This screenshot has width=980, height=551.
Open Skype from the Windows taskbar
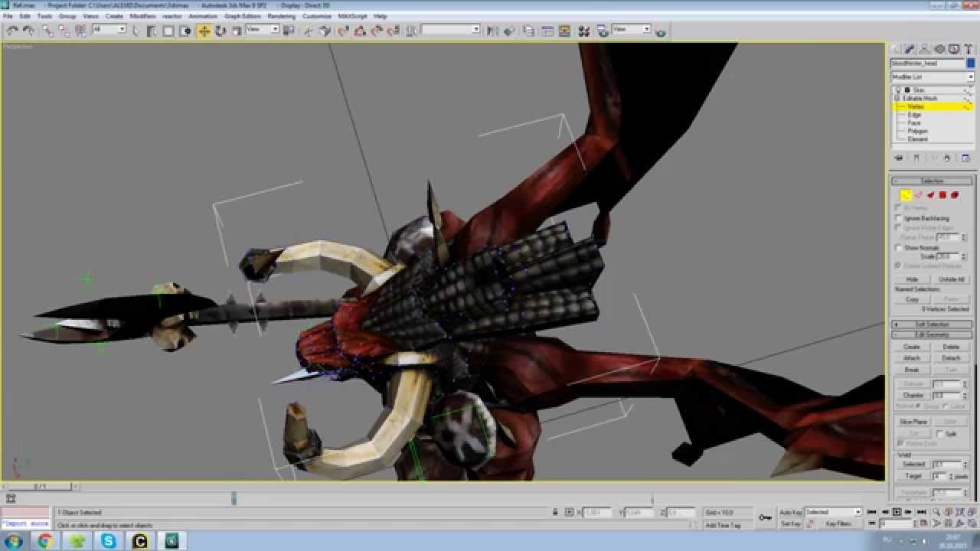click(109, 541)
